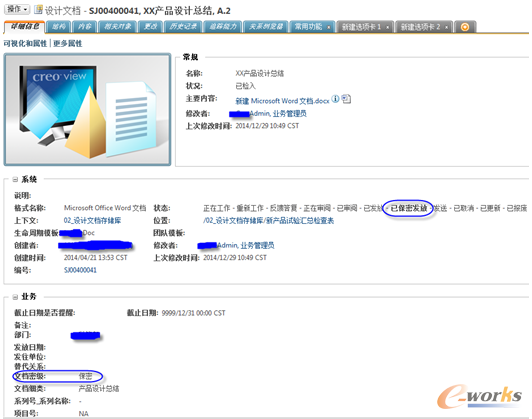Close the 新建选项卡 2 tab

pos(446,27)
